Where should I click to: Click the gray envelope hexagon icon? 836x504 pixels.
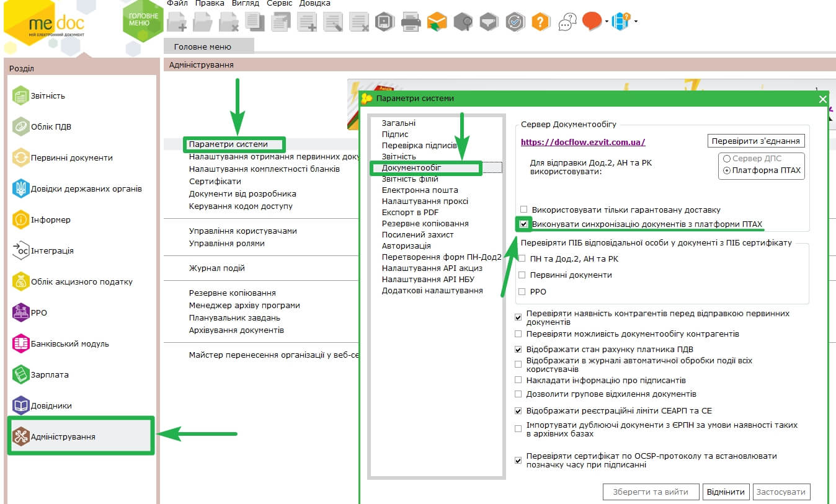(x=489, y=22)
